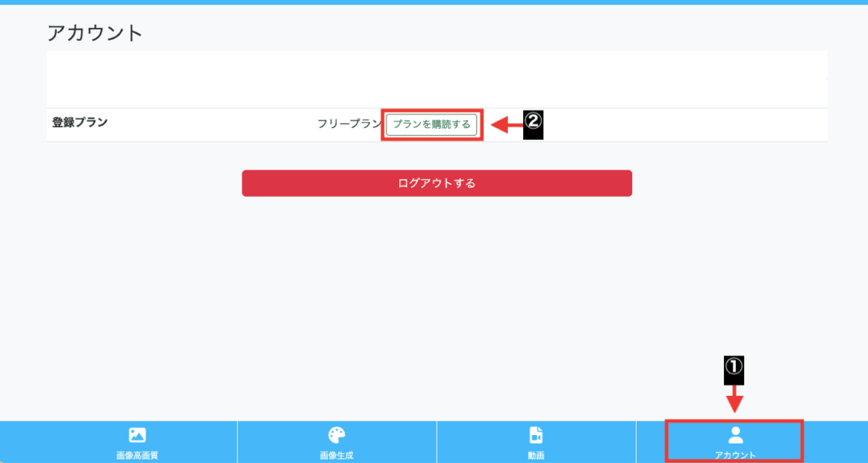Click the blue bar at the page top
The height and width of the screenshot is (463, 868).
pyautogui.click(x=434, y=3)
